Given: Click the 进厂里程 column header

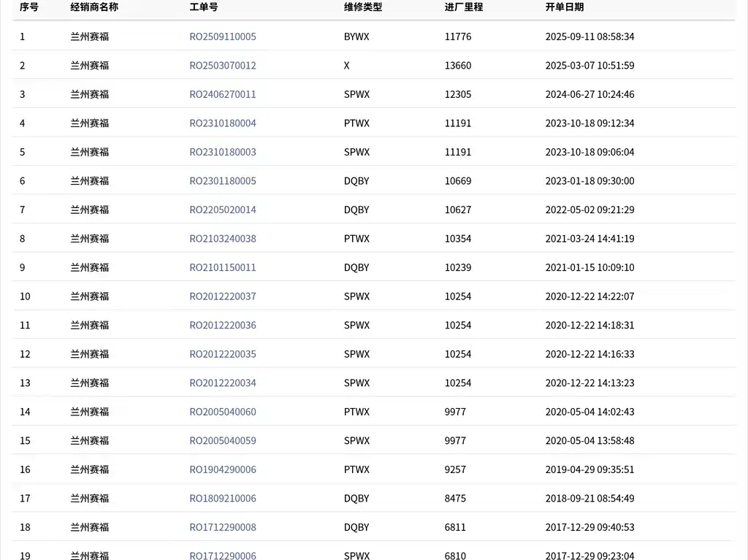Looking at the screenshot, I should pos(464,7).
